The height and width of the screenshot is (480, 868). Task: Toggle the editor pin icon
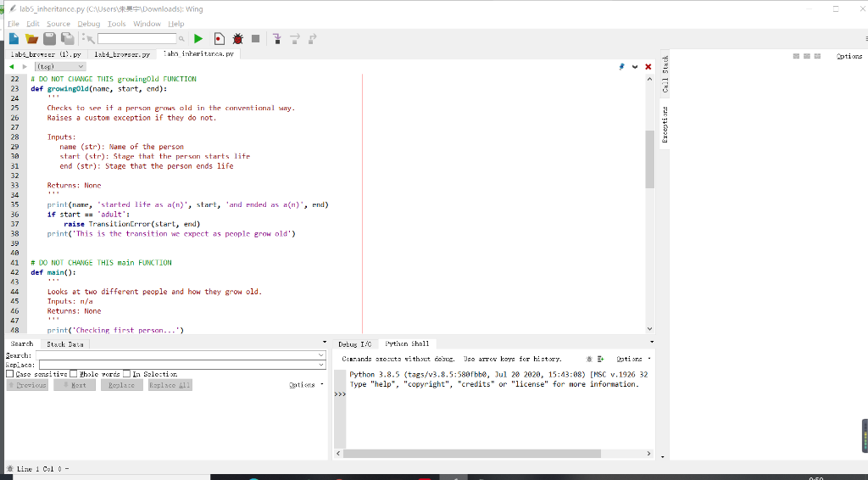tap(621, 66)
